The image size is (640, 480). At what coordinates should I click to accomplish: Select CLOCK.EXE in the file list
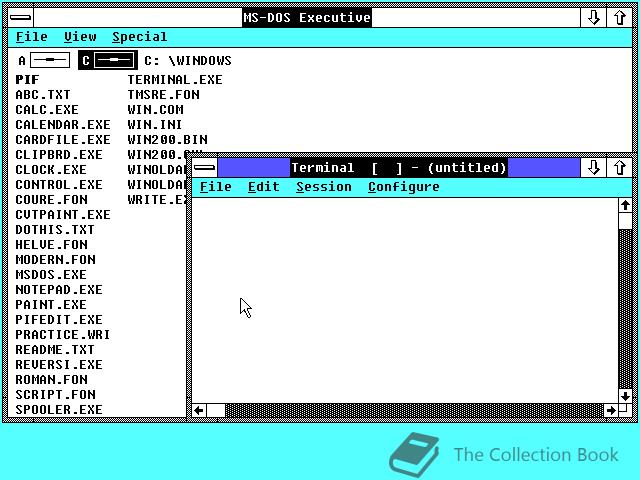tap(51, 169)
